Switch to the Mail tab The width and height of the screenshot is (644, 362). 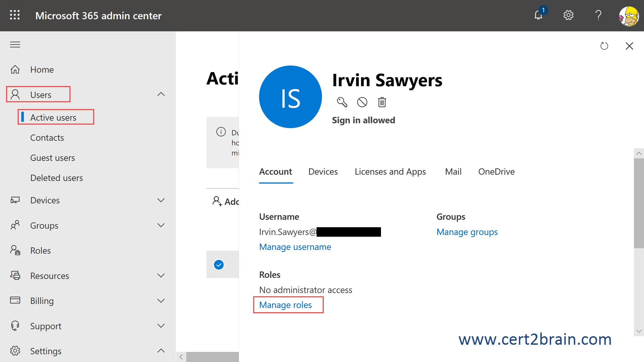(x=453, y=171)
